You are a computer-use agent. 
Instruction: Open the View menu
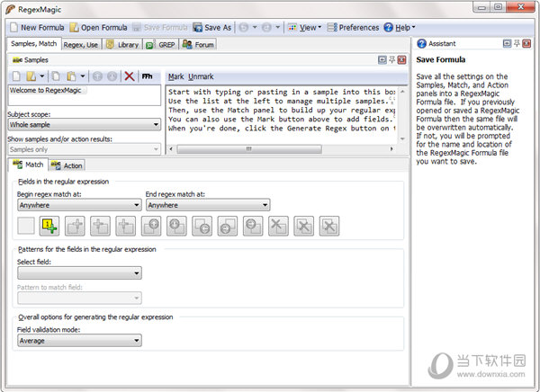pyautogui.click(x=304, y=28)
